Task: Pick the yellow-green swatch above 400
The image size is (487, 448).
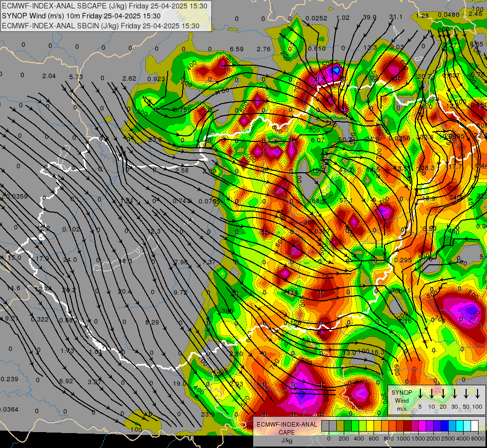Action: coord(363,426)
